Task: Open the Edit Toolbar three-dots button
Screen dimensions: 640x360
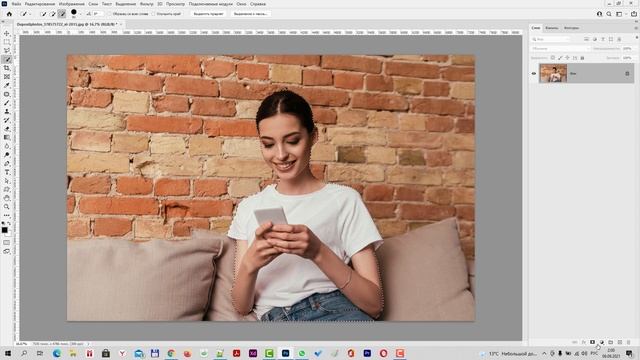Action: 7,215
